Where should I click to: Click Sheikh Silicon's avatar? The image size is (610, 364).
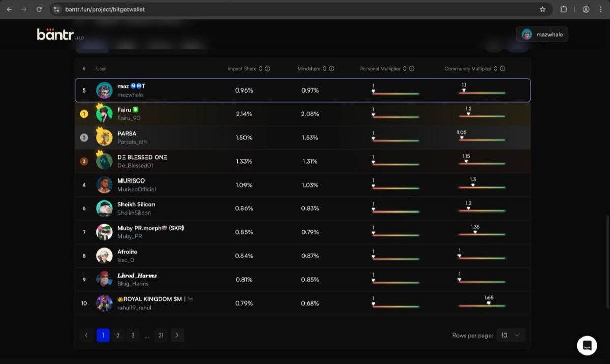click(x=104, y=208)
